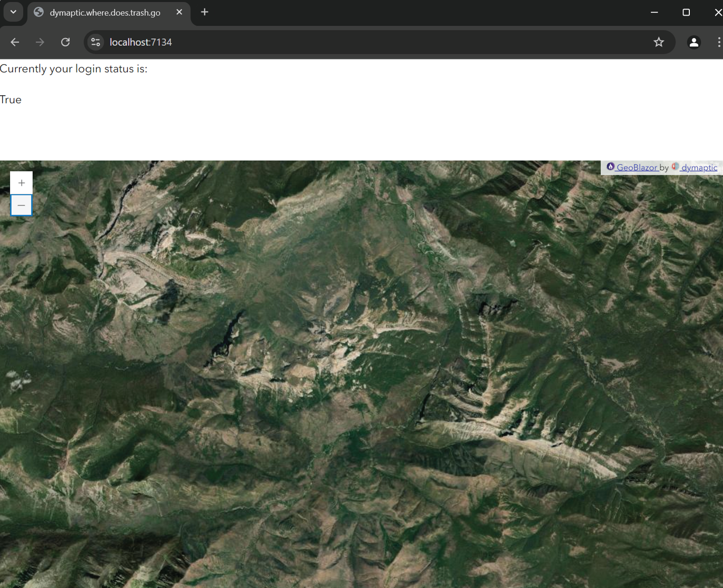Navigate back using the arrow
The height and width of the screenshot is (588, 723).
tap(14, 42)
